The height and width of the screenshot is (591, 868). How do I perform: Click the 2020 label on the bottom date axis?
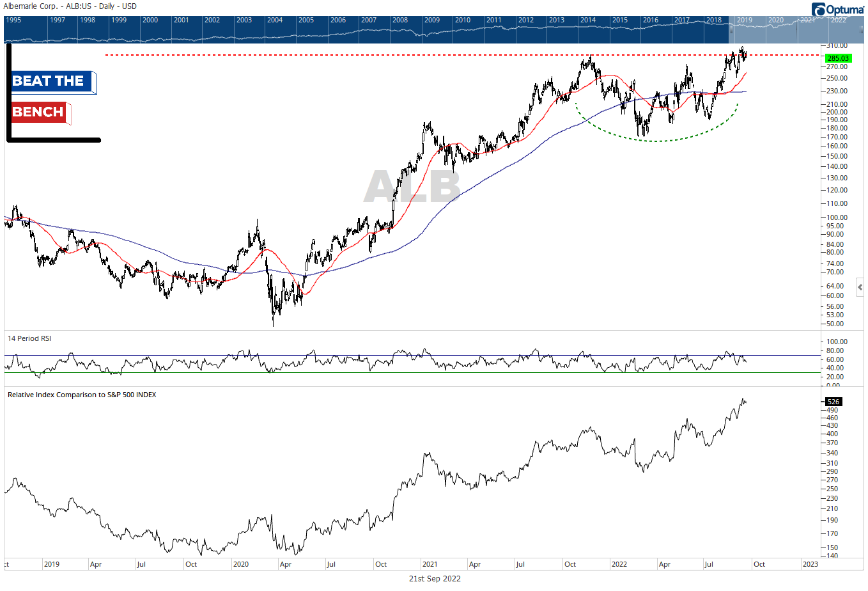click(x=241, y=564)
